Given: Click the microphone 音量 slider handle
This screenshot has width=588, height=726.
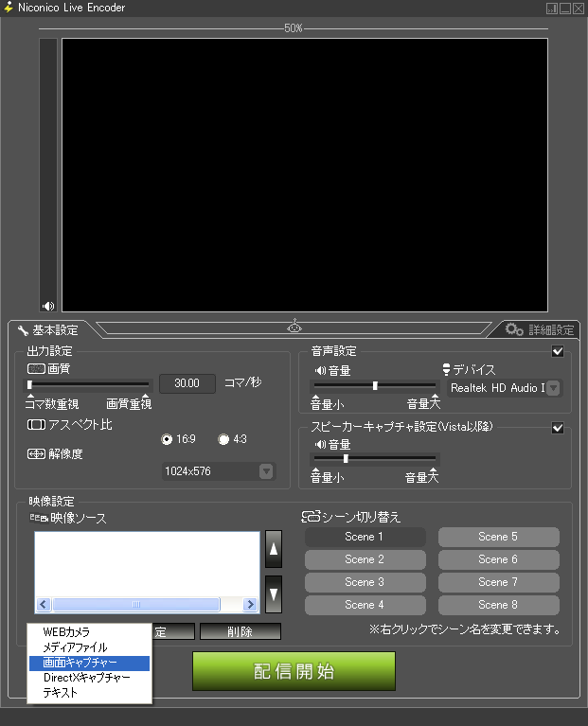Looking at the screenshot, I should click(x=375, y=385).
